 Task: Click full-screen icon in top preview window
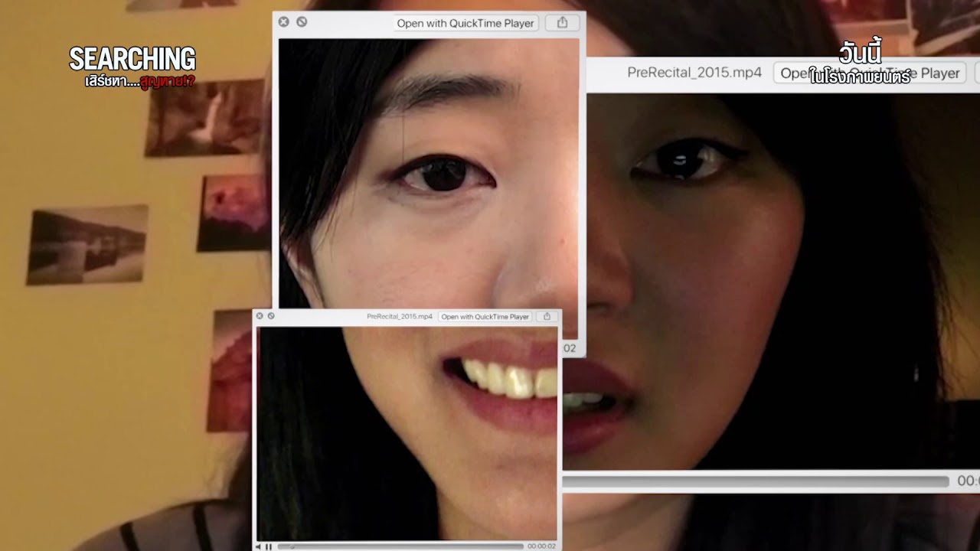tap(302, 22)
